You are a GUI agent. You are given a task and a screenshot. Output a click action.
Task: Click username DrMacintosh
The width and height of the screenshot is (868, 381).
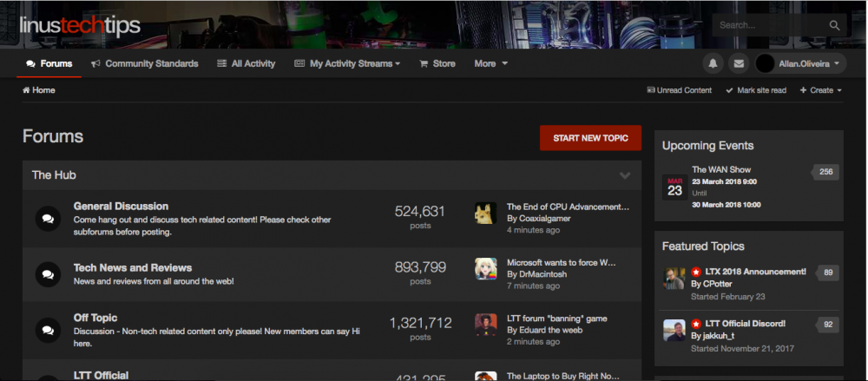[543, 274]
